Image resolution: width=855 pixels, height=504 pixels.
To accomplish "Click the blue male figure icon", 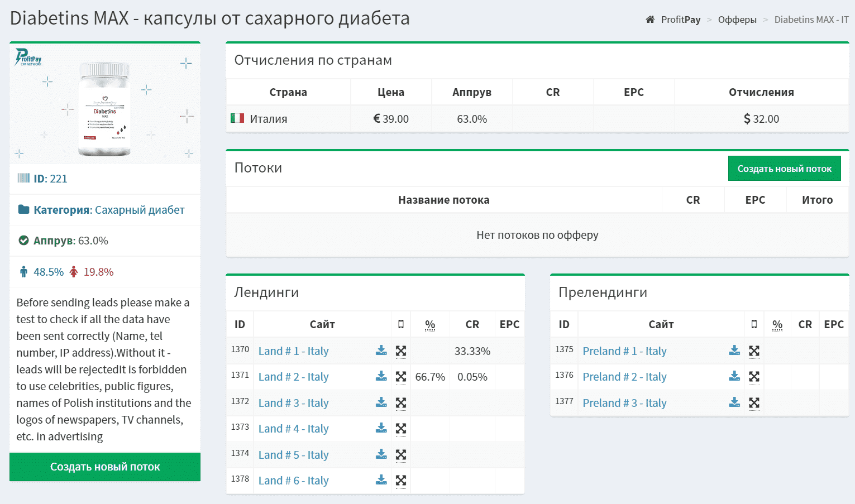I will pos(23,272).
